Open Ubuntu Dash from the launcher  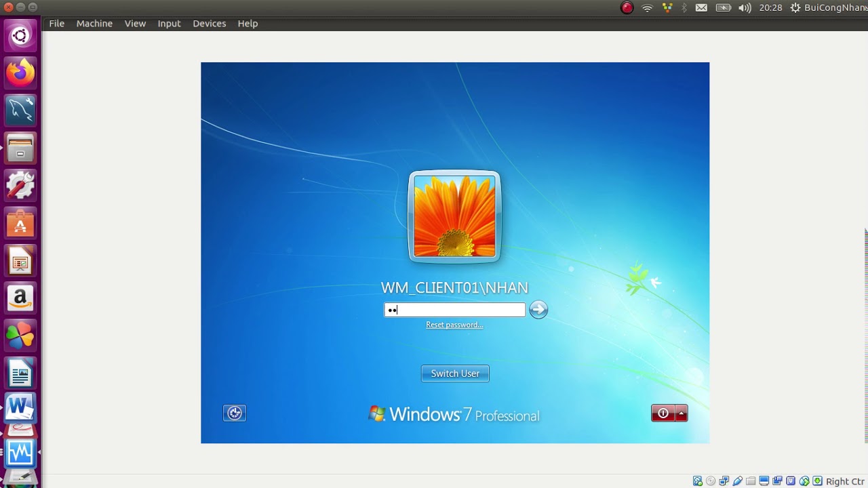(20, 35)
